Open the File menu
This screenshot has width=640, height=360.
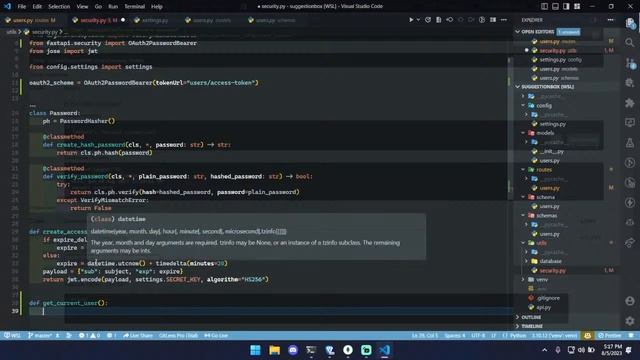[x=22, y=7]
